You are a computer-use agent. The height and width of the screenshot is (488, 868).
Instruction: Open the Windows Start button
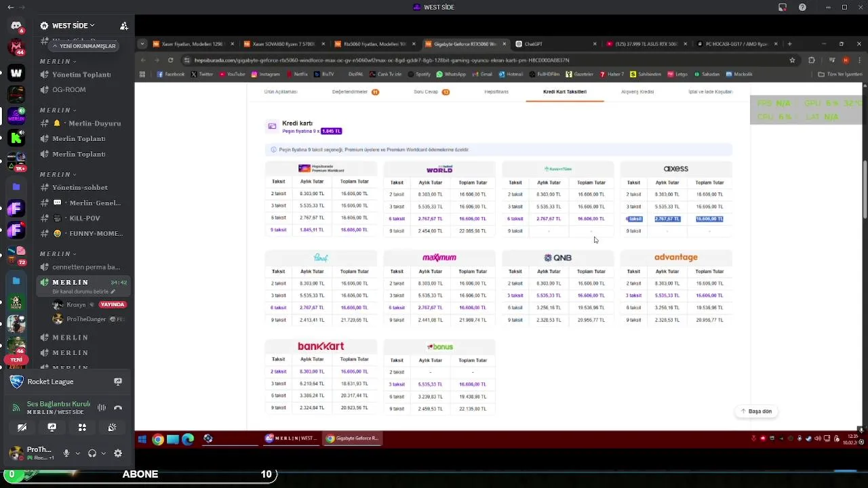[142, 439]
